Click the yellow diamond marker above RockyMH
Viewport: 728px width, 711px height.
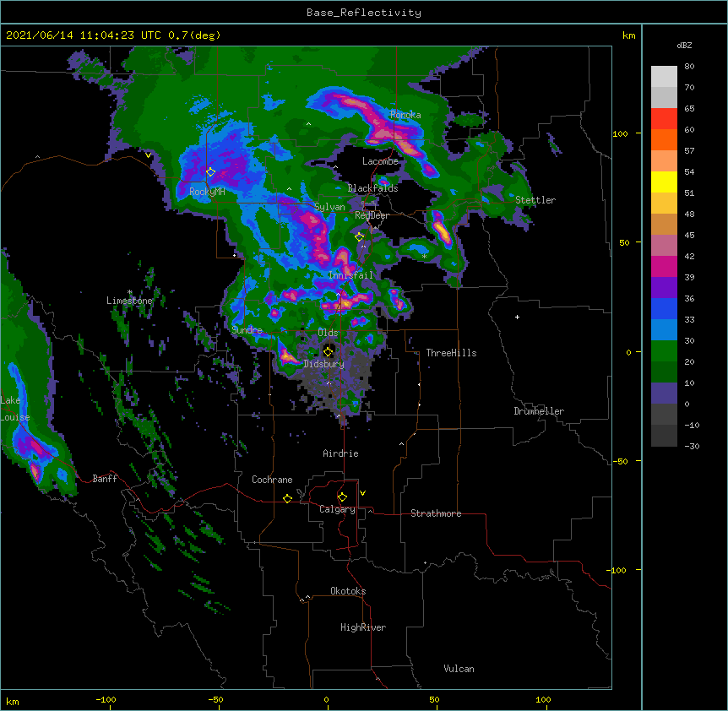[210, 172]
